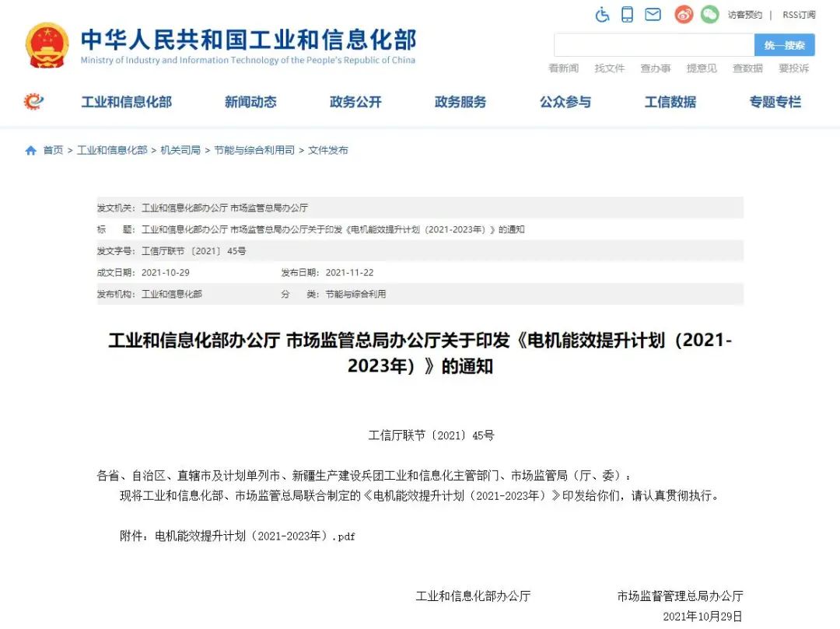Screen dimensions: 840x629
Task: Open the accessibility assistance icon
Action: [x=602, y=14]
